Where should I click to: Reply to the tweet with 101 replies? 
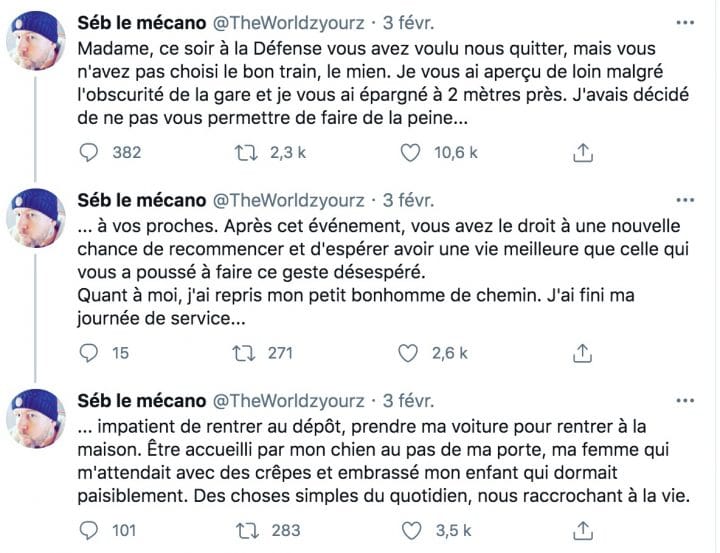(89, 530)
